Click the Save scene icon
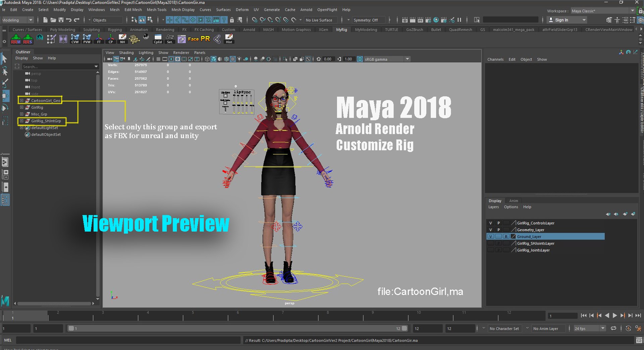 (61, 20)
